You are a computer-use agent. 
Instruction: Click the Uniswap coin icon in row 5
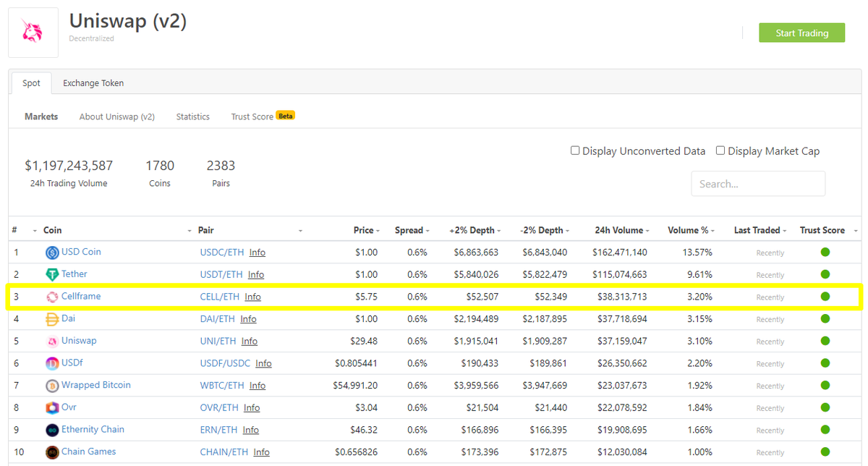point(52,342)
